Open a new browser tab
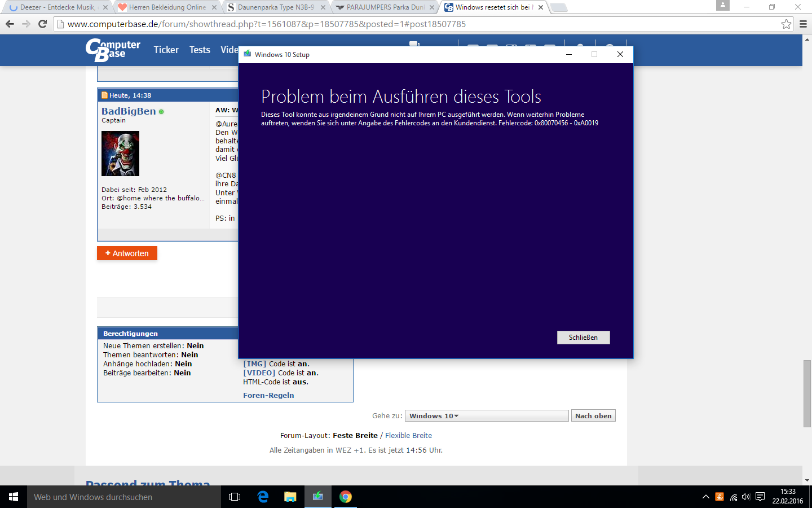Image resolution: width=812 pixels, height=508 pixels. [x=559, y=7]
